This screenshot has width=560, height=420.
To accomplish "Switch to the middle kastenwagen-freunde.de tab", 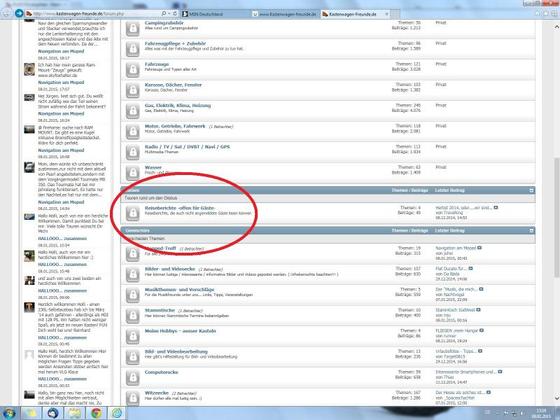I will point(285,14).
